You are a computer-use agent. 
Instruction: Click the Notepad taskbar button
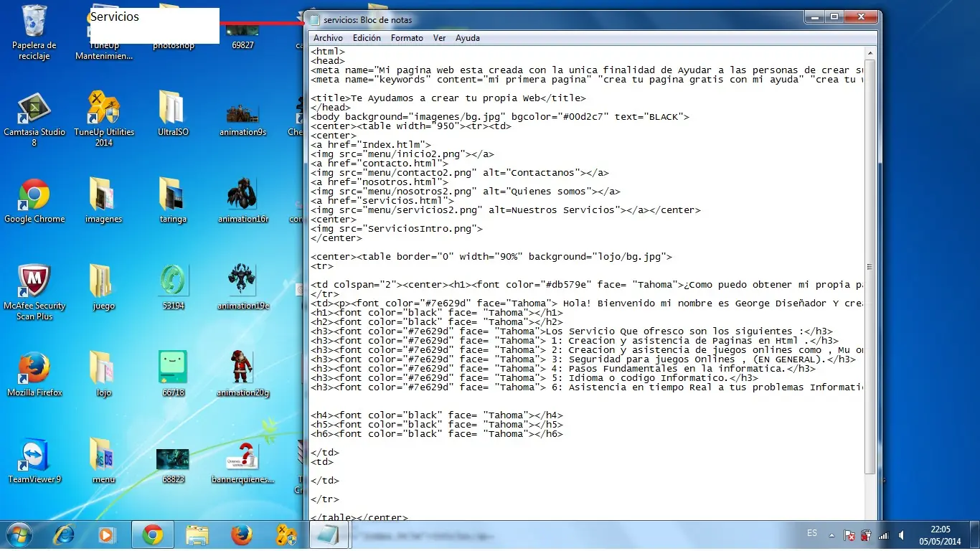click(x=329, y=535)
